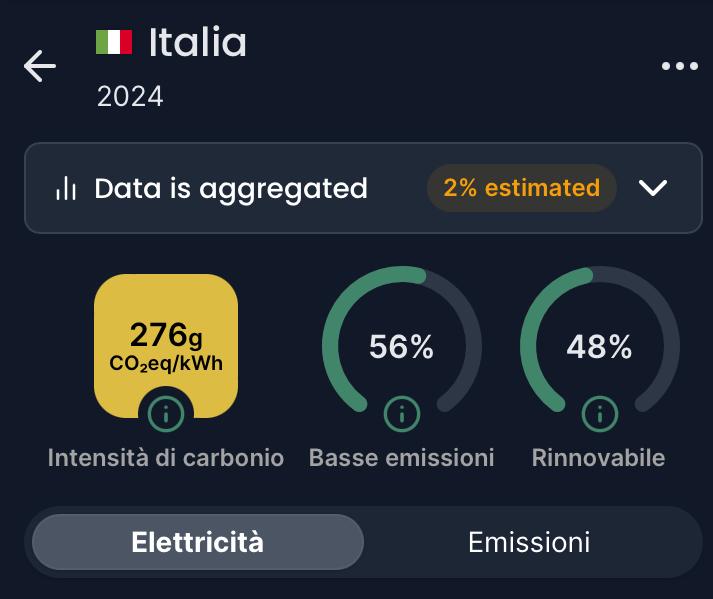Expand the Data is aggregated panel
The width and height of the screenshot is (713, 599).
tap(363, 188)
